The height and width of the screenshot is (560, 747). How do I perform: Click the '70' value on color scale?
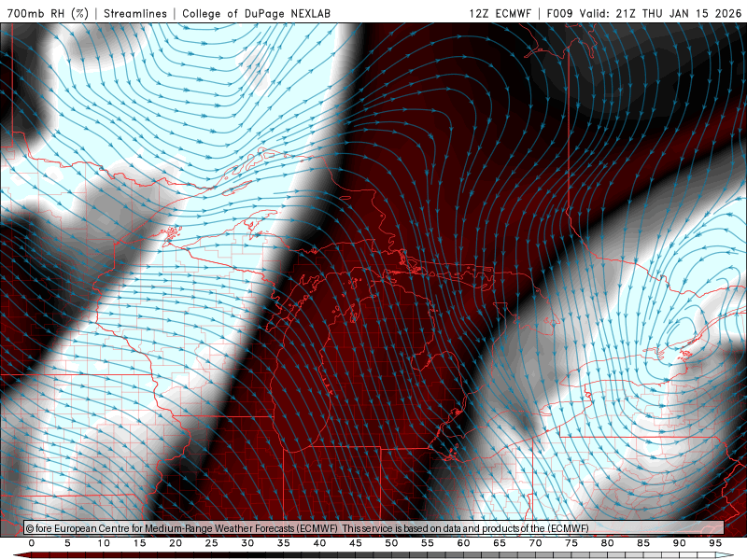tap(535, 543)
